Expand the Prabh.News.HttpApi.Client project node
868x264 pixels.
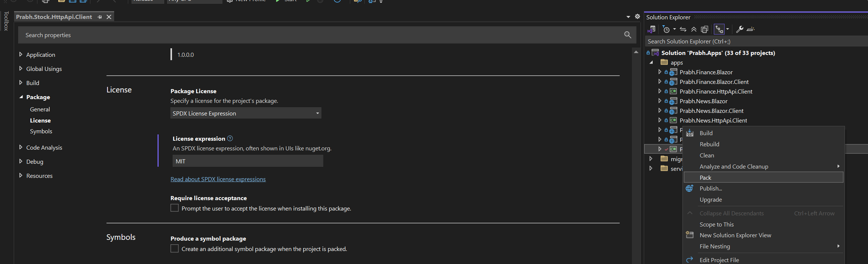click(660, 120)
